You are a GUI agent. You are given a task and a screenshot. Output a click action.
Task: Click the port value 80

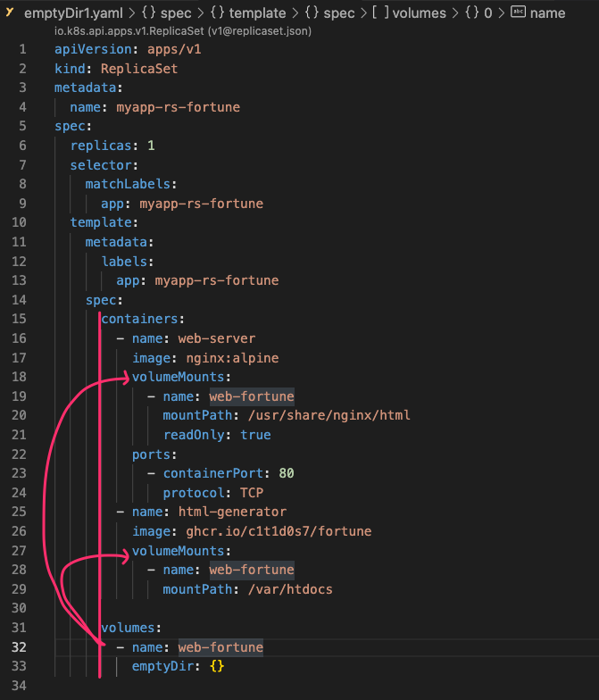pos(287,473)
